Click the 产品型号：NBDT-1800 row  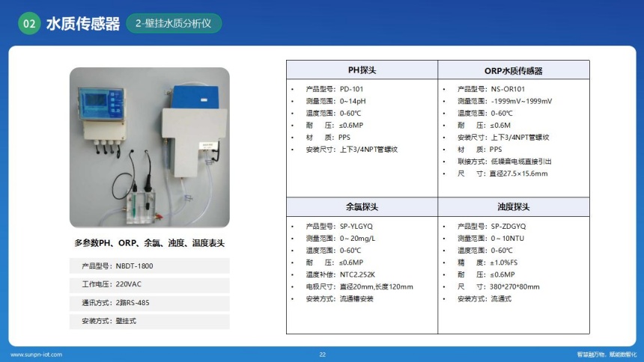coord(150,266)
